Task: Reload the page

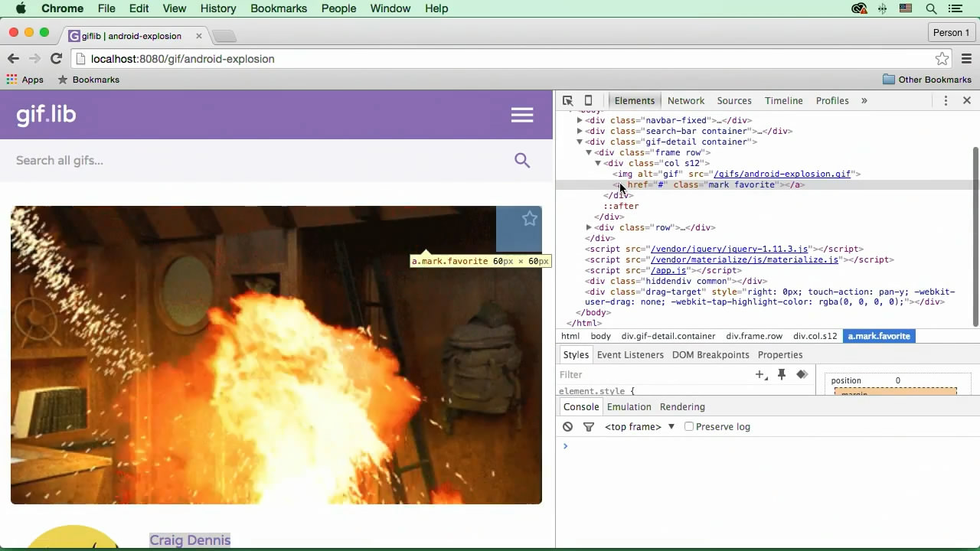Action: click(x=56, y=58)
